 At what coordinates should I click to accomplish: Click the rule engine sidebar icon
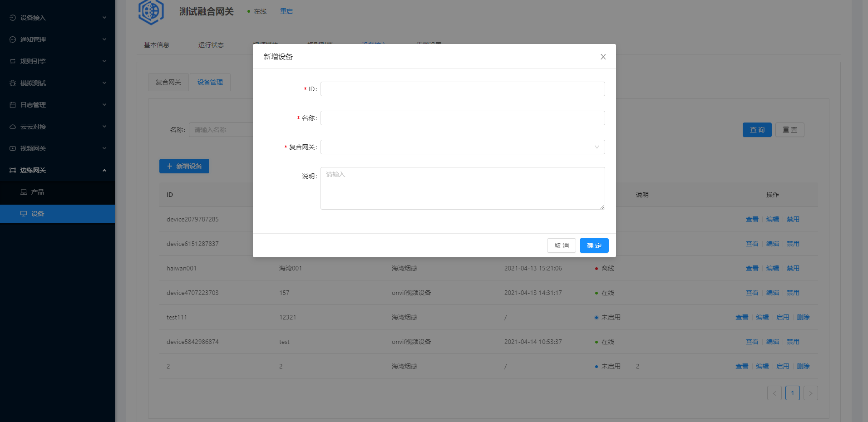13,61
